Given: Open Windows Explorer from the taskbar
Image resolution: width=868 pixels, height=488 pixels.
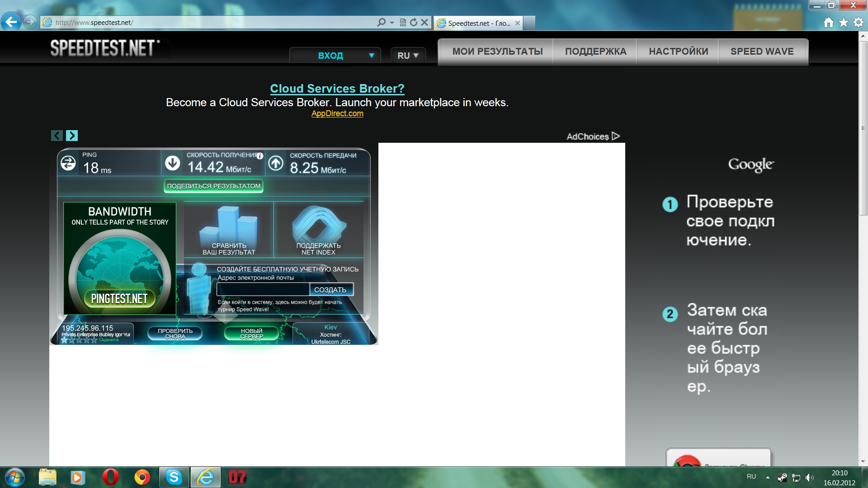Looking at the screenshot, I should click(x=47, y=477).
